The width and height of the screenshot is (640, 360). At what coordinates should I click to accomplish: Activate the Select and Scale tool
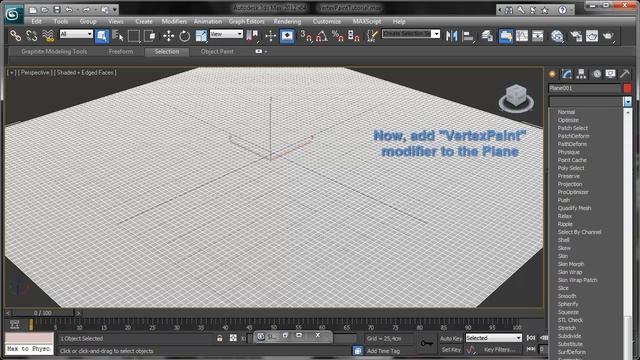201,36
